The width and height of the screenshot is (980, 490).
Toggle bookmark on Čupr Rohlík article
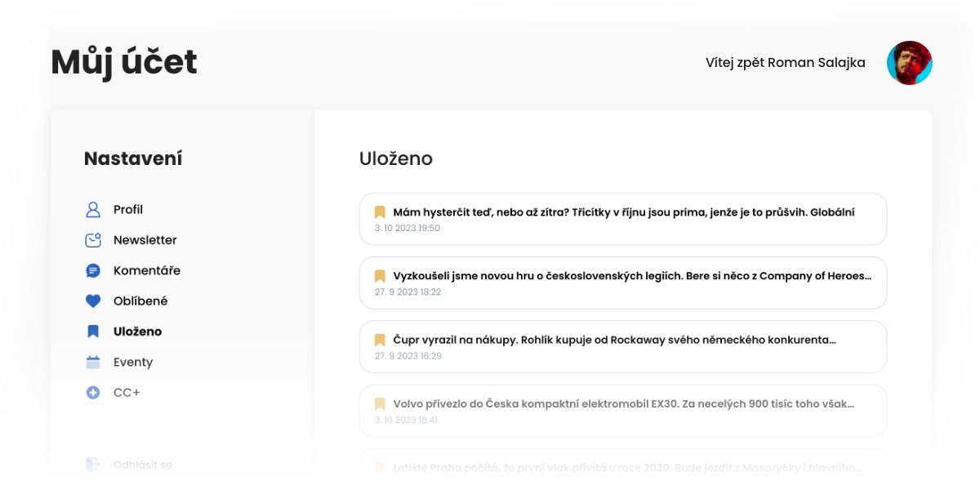coord(380,340)
